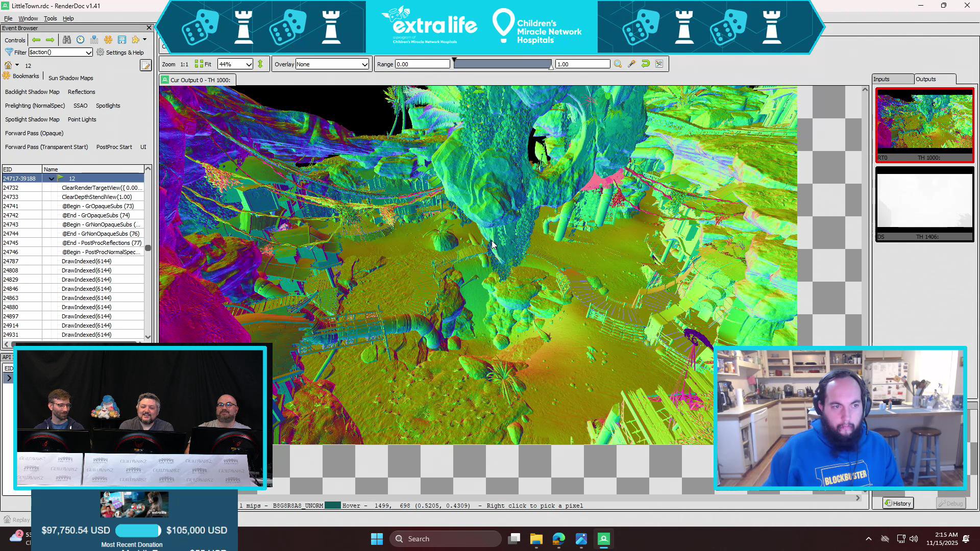Open the Overlay dropdown
This screenshot has width=980, height=551.
click(332, 64)
